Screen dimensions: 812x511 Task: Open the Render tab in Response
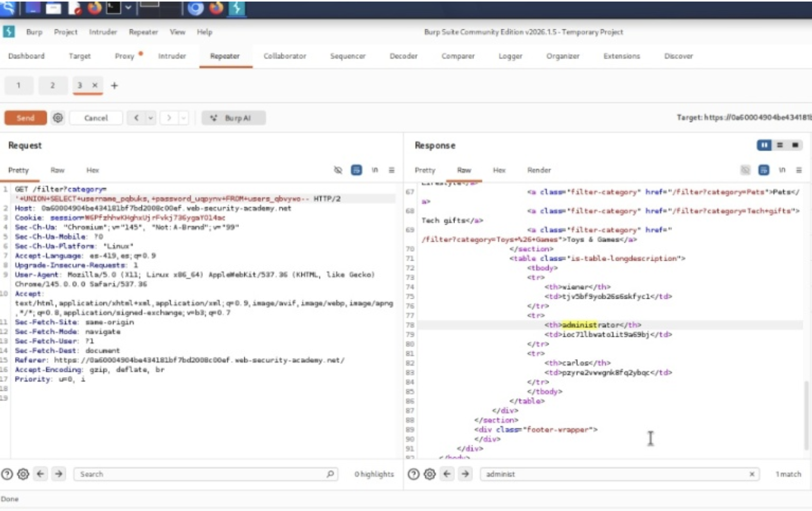point(538,170)
